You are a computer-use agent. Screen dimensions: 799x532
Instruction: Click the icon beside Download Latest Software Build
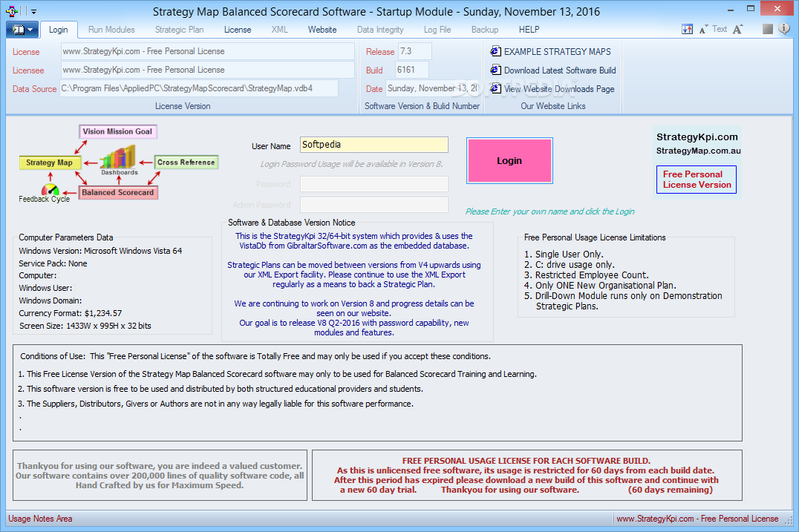(x=495, y=70)
